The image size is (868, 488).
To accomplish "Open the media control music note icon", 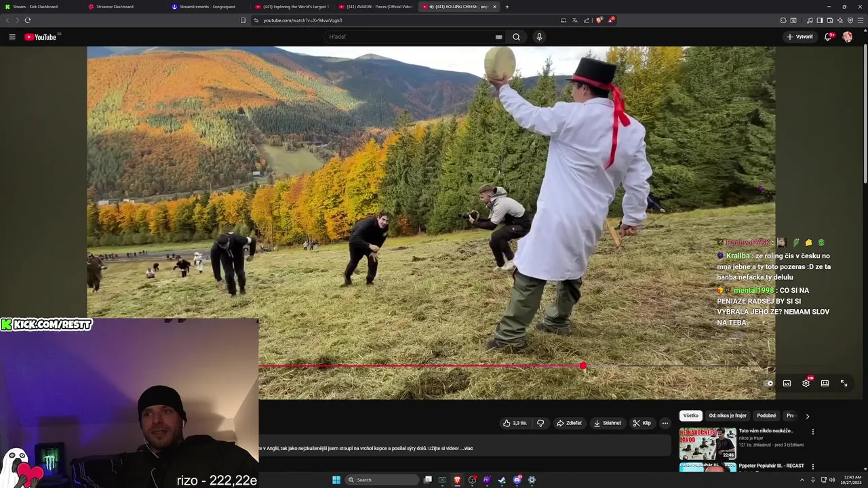I will [x=810, y=20].
